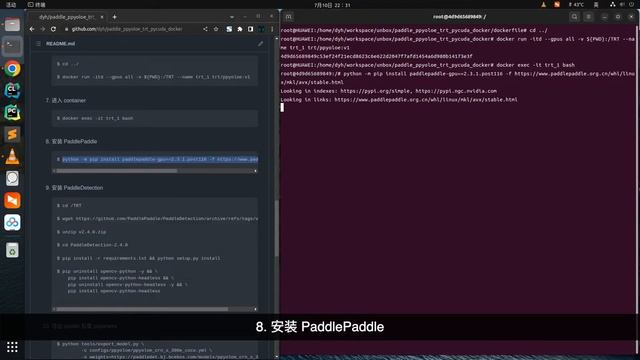Open the Activities overview
Image resolution: width=640 pixels, height=360 pixels.
[x=11, y=4]
